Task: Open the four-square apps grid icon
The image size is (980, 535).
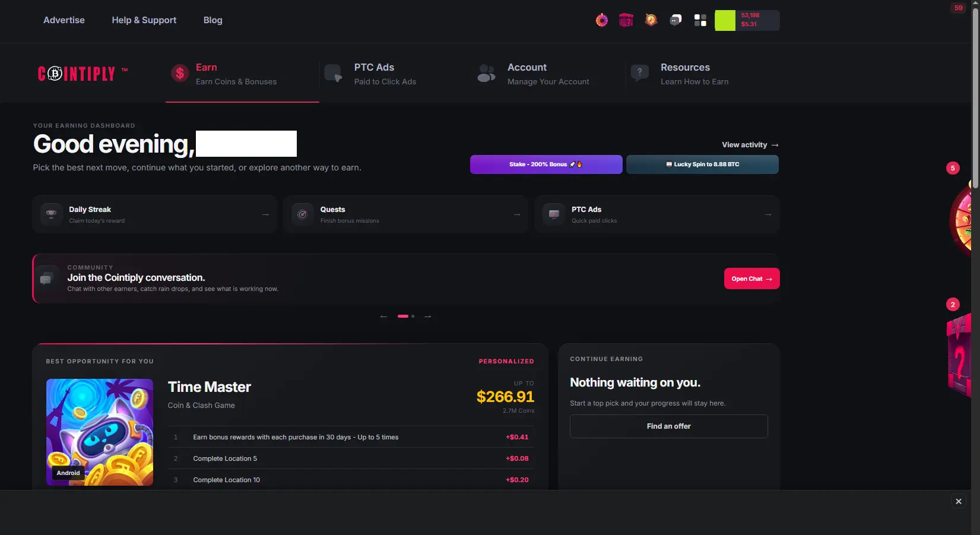Action: [x=700, y=20]
